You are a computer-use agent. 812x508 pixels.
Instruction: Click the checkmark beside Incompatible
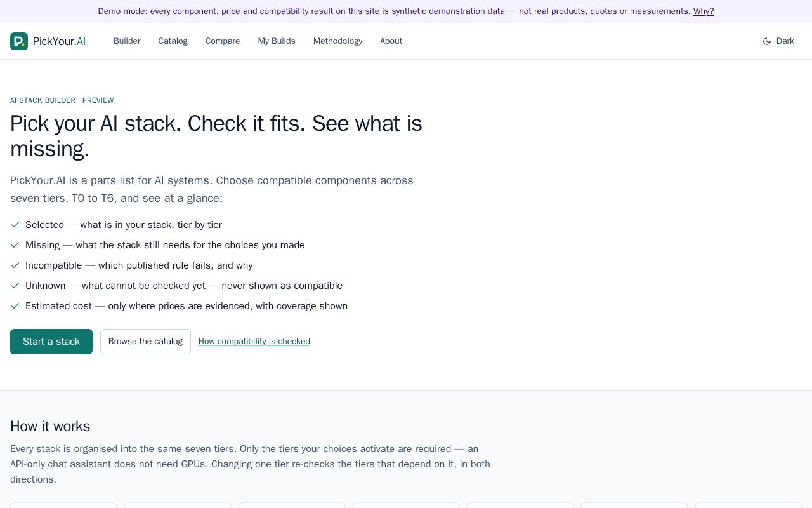pos(15,265)
